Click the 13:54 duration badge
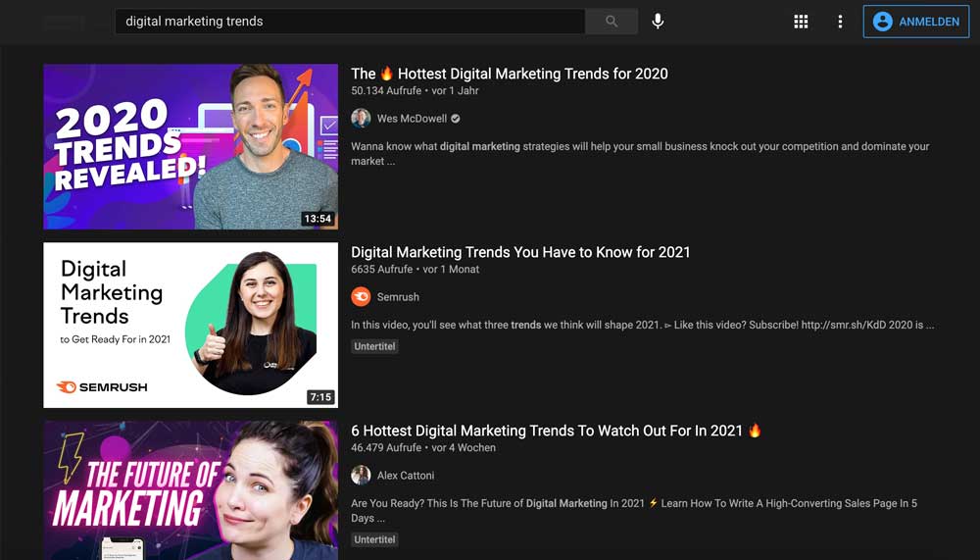 pos(318,219)
